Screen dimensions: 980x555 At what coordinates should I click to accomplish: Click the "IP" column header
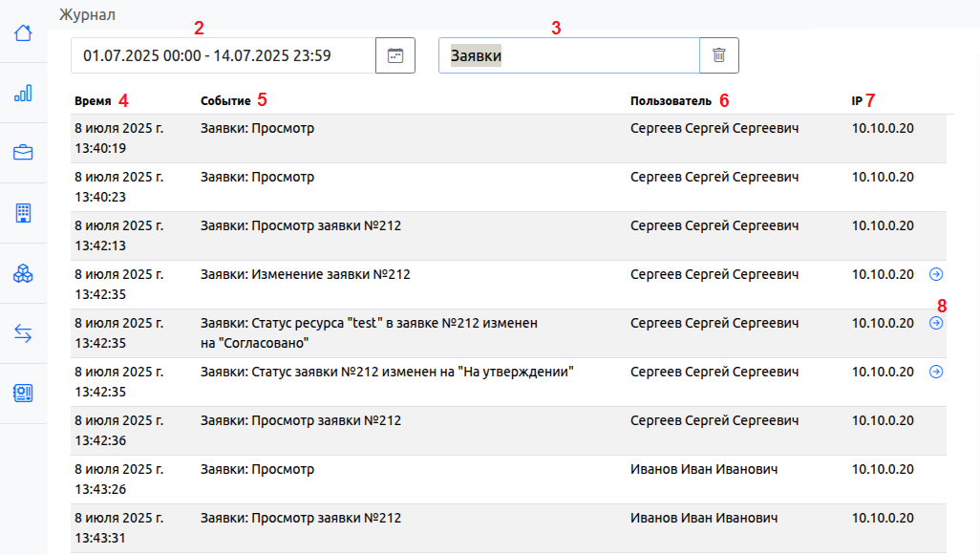tap(857, 100)
